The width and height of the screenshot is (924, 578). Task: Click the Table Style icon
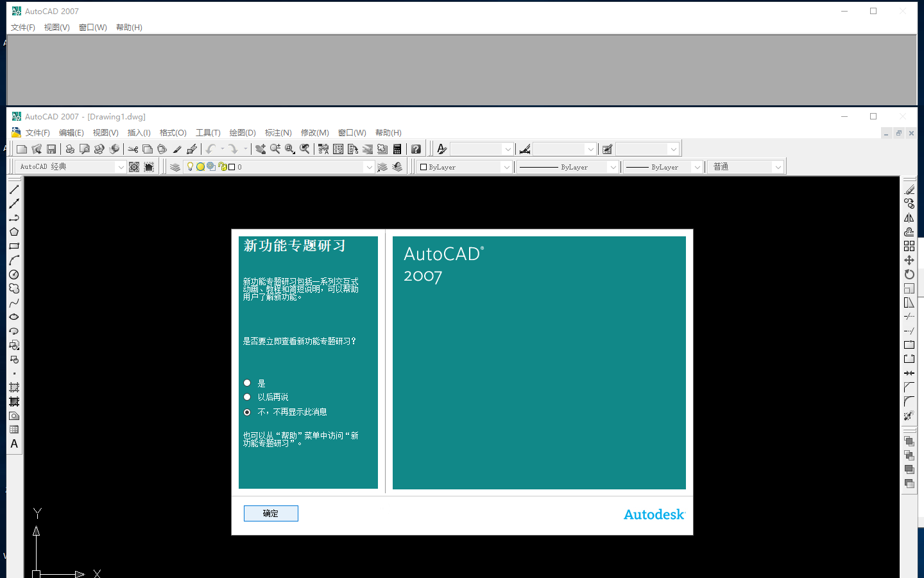(607, 149)
